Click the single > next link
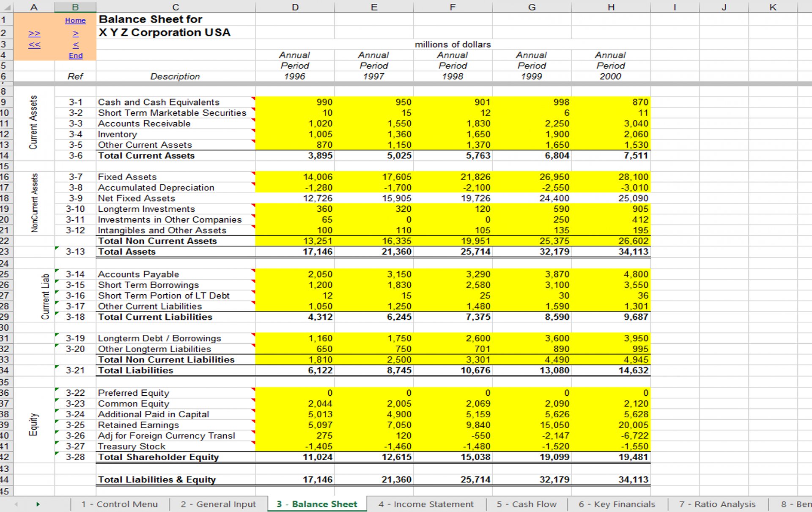 [76, 33]
